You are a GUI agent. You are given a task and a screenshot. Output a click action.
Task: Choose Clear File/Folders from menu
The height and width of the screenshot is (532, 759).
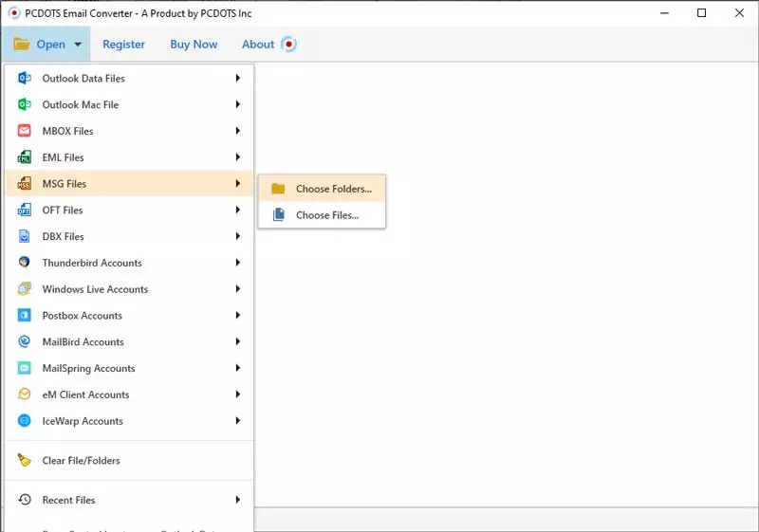click(x=129, y=460)
